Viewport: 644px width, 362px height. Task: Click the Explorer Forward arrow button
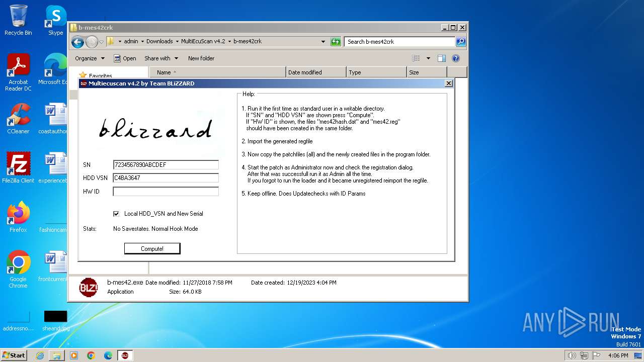coord(92,42)
